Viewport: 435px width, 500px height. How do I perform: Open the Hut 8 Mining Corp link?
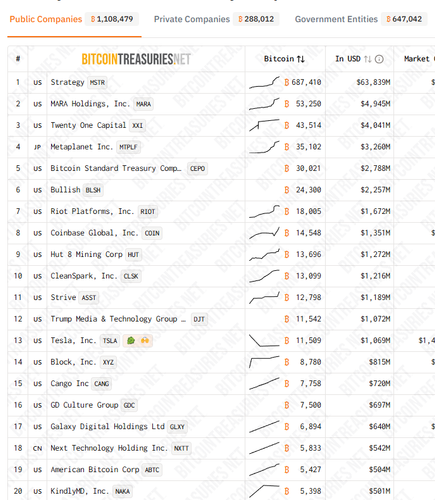[x=87, y=254]
